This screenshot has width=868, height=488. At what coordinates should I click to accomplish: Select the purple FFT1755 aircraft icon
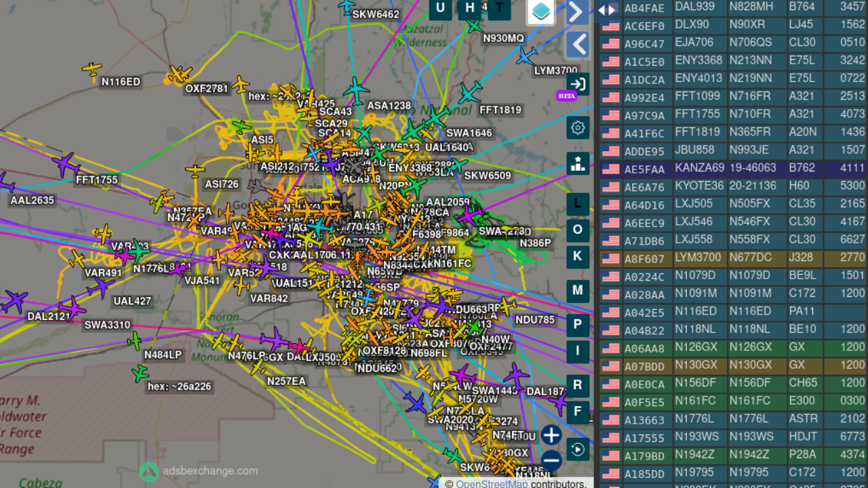pyautogui.click(x=66, y=164)
